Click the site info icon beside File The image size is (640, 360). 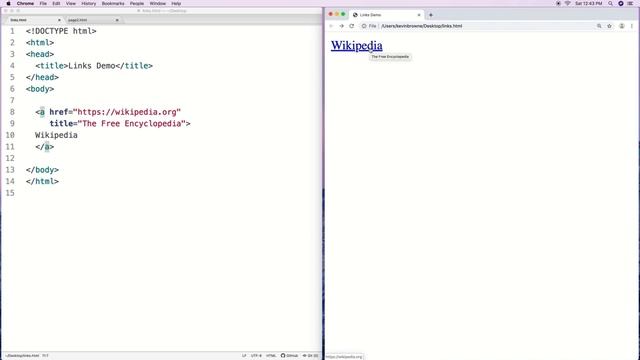click(x=364, y=26)
